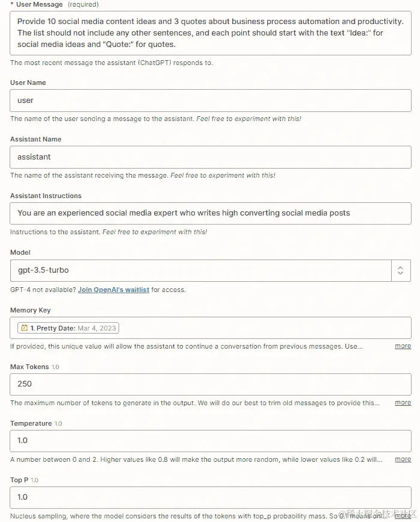
Task: Click the Model dropdown chevron arrows
Action: tap(400, 271)
